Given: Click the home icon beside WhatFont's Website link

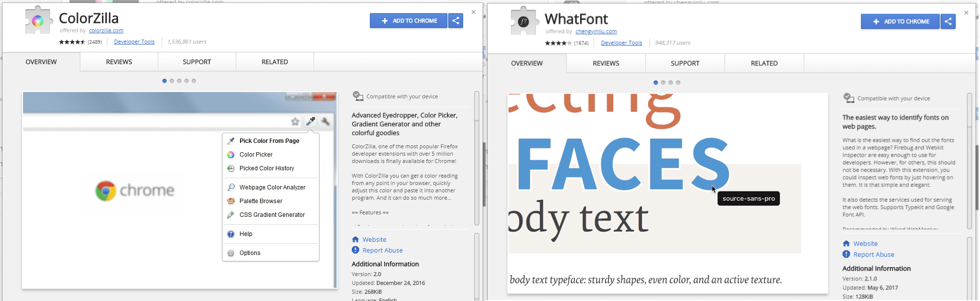Looking at the screenshot, I should coord(846,243).
